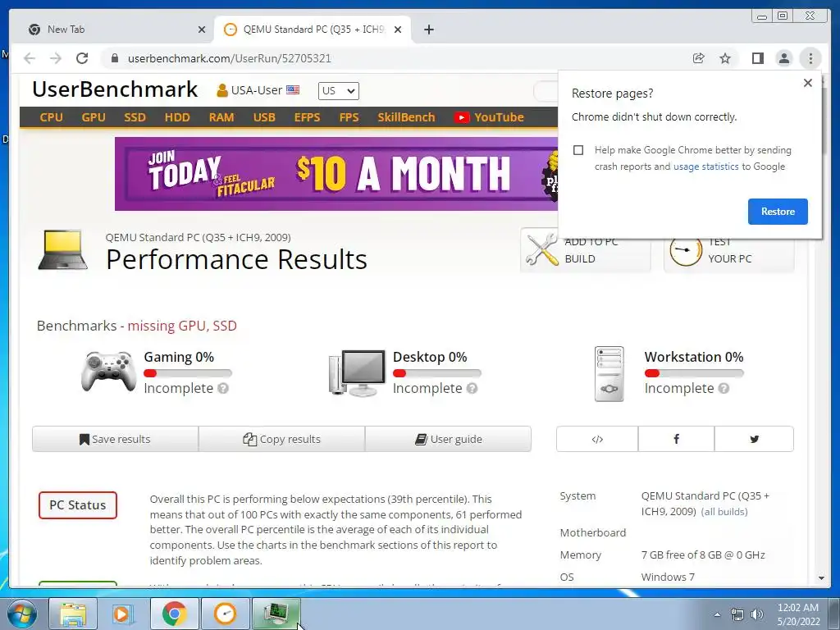
Task: Open File Explorer from the taskbar
Action: point(73,614)
